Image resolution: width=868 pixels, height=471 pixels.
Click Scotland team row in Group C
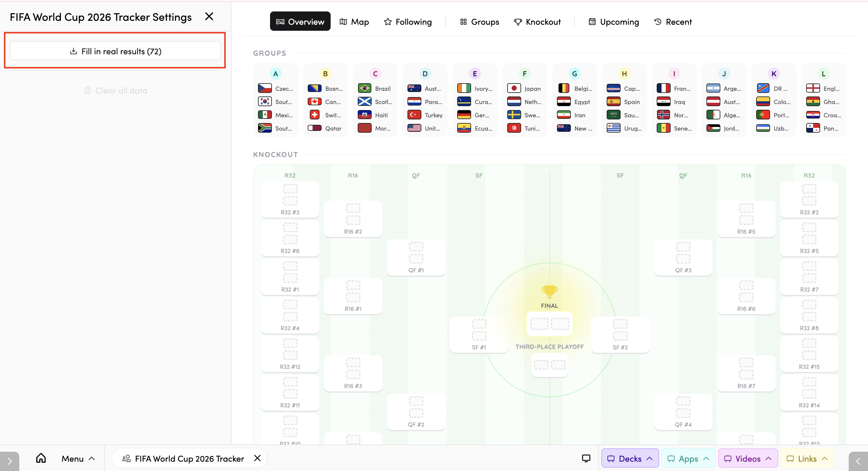[375, 102]
